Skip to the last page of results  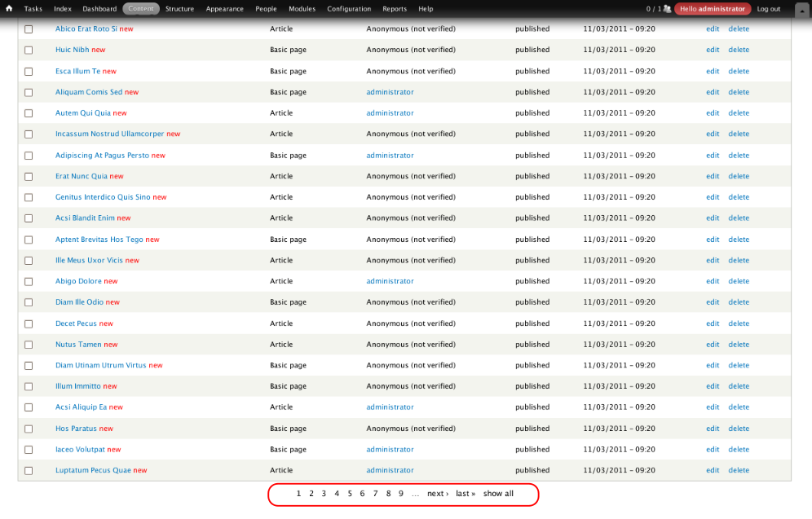[466, 494]
